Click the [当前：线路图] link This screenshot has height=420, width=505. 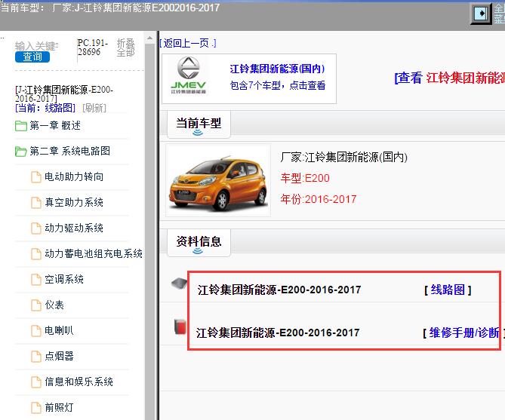pos(45,108)
